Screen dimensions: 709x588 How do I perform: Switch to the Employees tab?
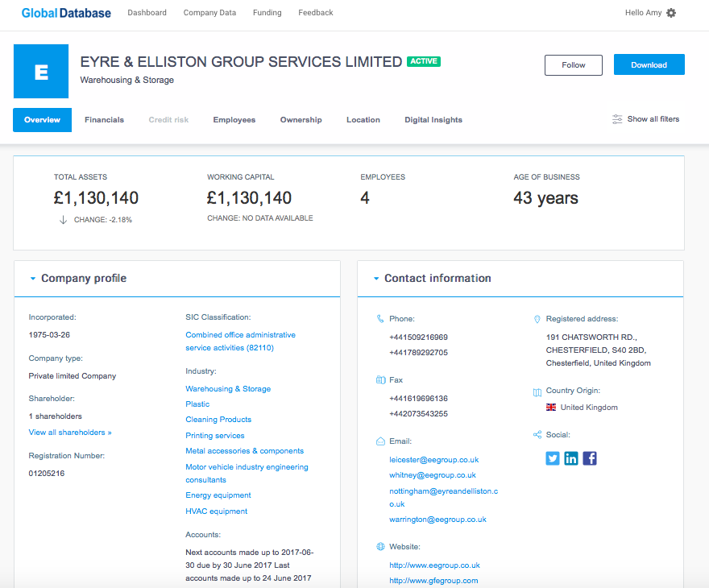(234, 120)
